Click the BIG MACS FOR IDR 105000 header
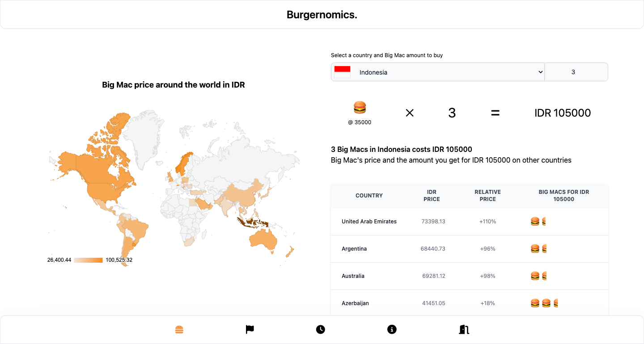The height and width of the screenshot is (344, 644). 563,196
